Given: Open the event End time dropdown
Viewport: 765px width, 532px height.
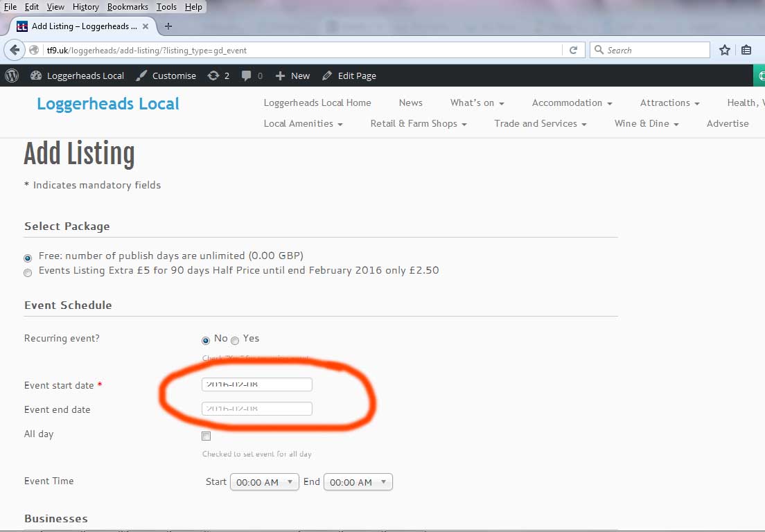Looking at the screenshot, I should click(x=358, y=482).
